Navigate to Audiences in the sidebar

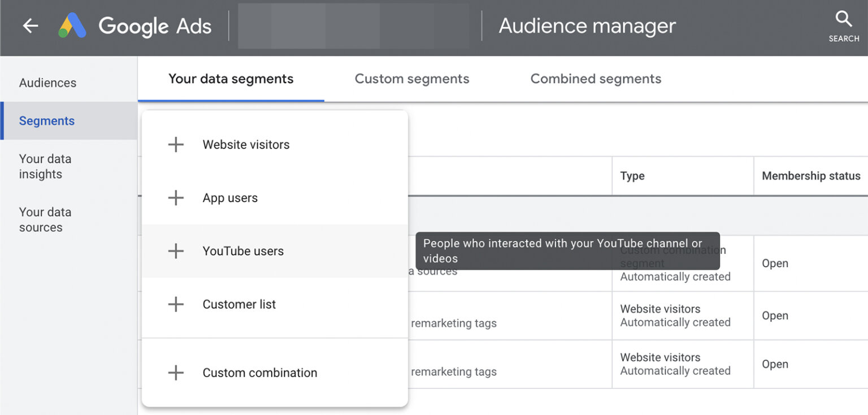pos(47,83)
